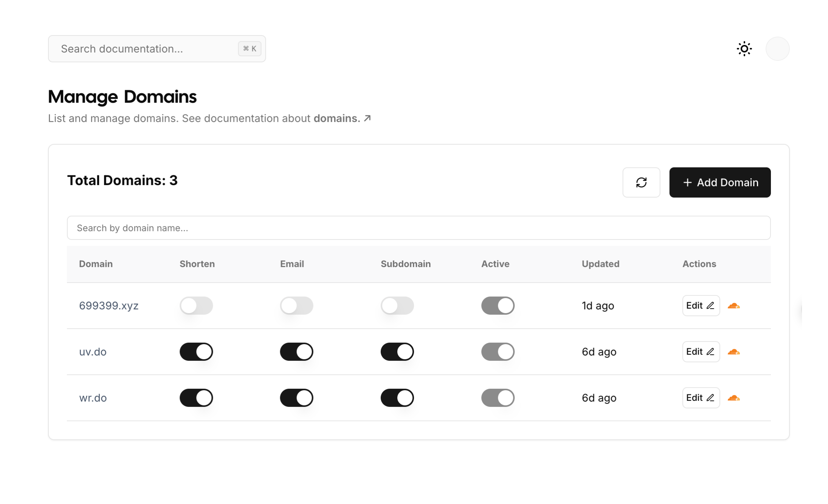
Task: Toggle Active switch for 699399.xyz
Action: click(498, 306)
